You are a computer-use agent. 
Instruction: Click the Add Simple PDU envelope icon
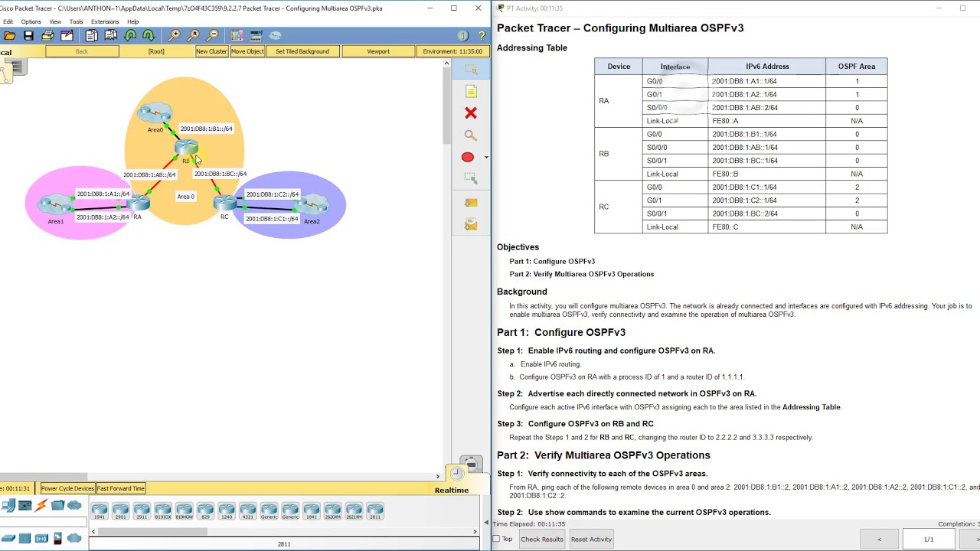(x=471, y=202)
